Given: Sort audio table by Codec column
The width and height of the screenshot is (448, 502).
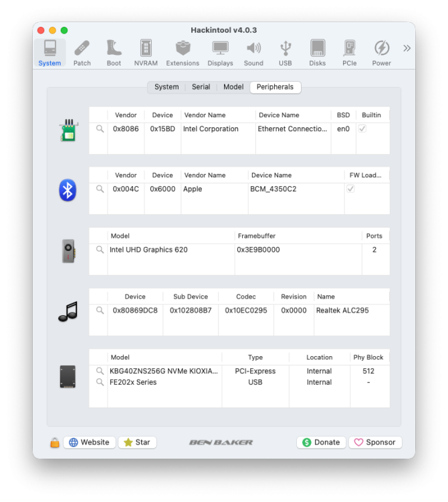Looking at the screenshot, I should click(246, 297).
